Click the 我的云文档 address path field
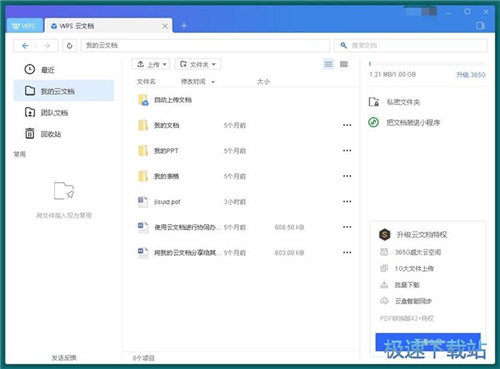Screen dimensions: 500x369 [x=205, y=45]
